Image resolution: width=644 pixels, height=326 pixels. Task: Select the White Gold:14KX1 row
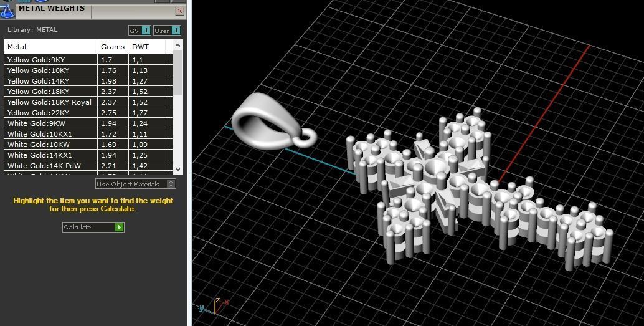tap(88, 155)
